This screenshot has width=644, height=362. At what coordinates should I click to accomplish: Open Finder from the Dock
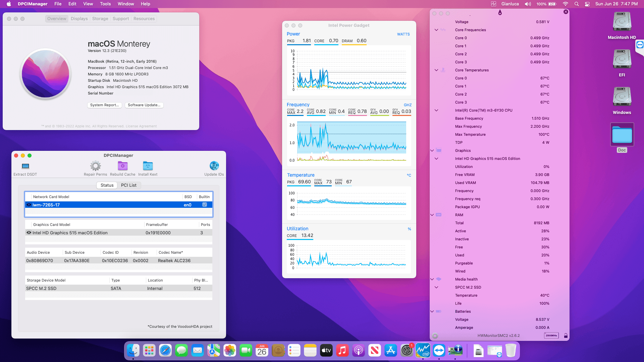pyautogui.click(x=133, y=351)
